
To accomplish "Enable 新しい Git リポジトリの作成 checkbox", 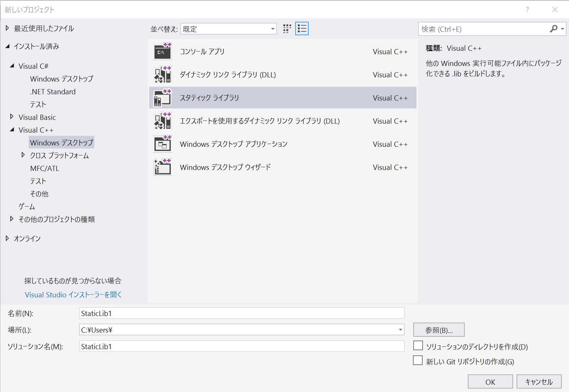I will [x=418, y=360].
